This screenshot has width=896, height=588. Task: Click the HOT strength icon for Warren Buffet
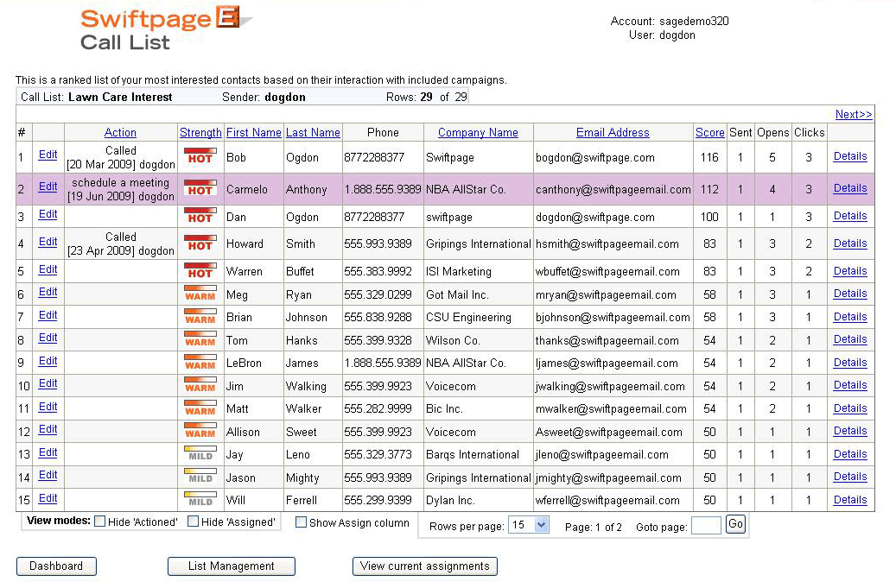click(200, 270)
